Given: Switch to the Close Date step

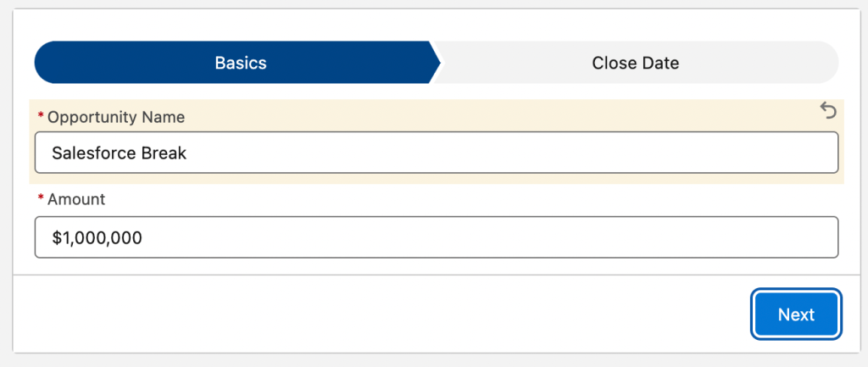Looking at the screenshot, I should coord(636,63).
